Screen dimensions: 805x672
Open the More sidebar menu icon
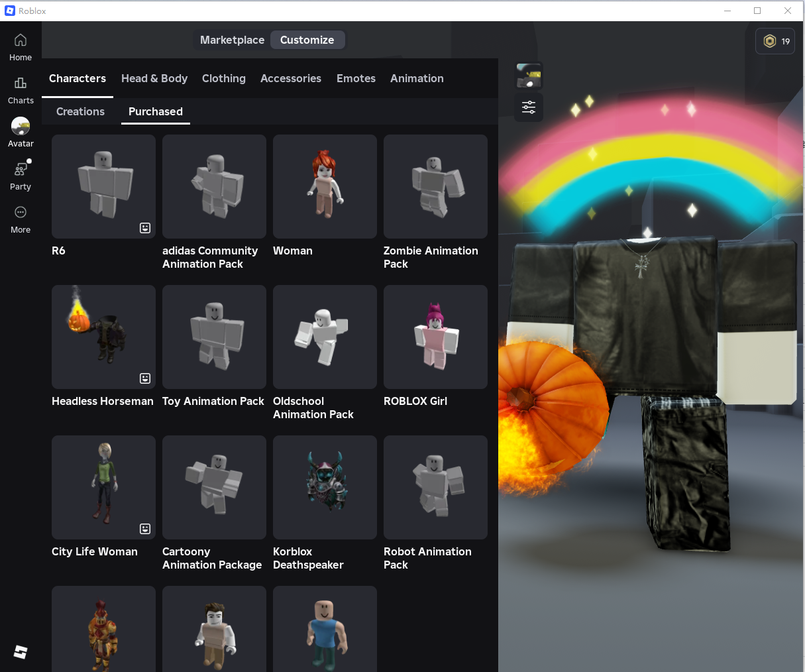pyautogui.click(x=21, y=212)
